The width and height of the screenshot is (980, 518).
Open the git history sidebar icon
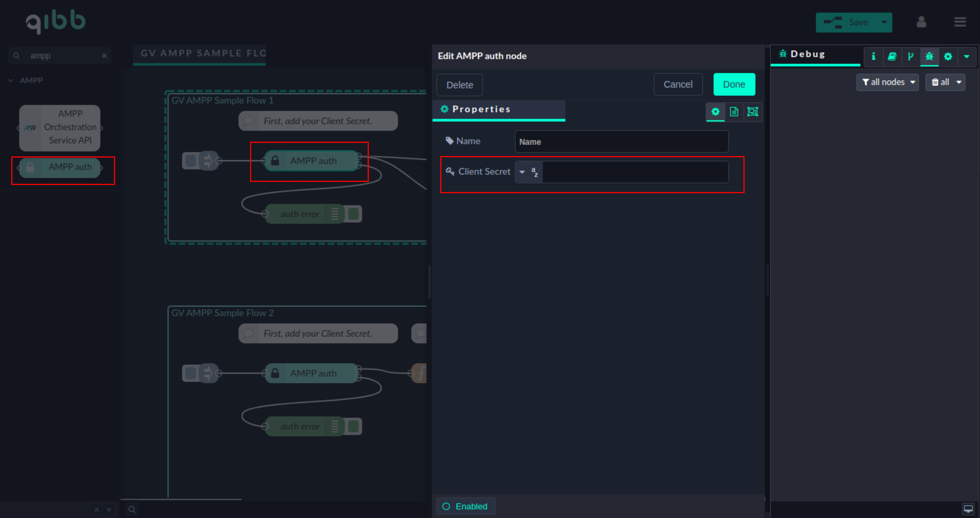(910, 57)
